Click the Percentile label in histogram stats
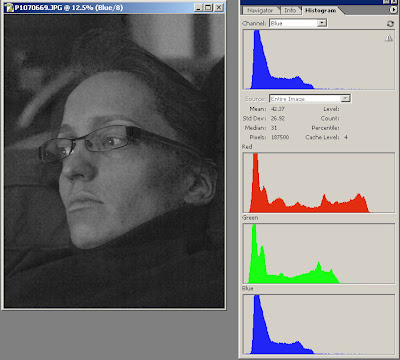 click(x=325, y=128)
